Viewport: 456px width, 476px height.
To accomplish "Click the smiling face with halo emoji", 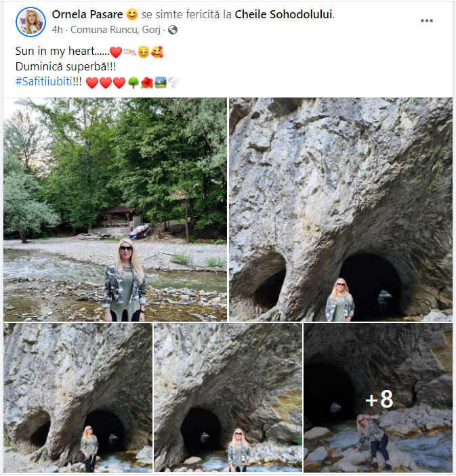I will point(144,52).
